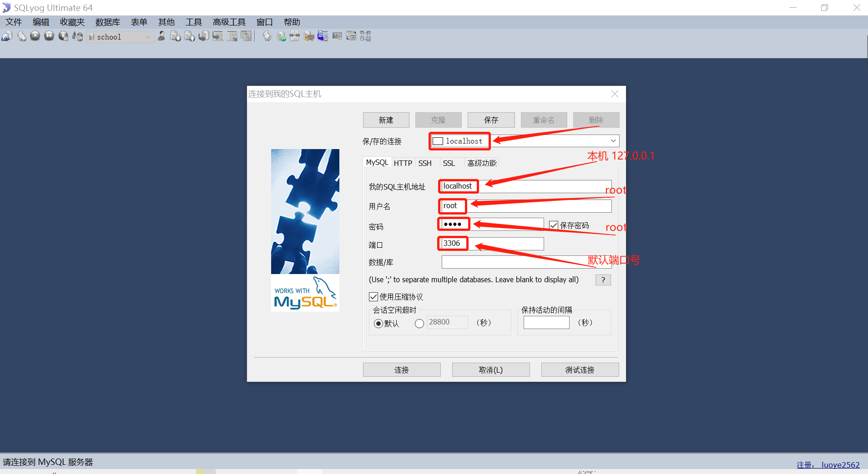Open the 数据库 menu
This screenshot has height=474, width=868.
click(108, 22)
